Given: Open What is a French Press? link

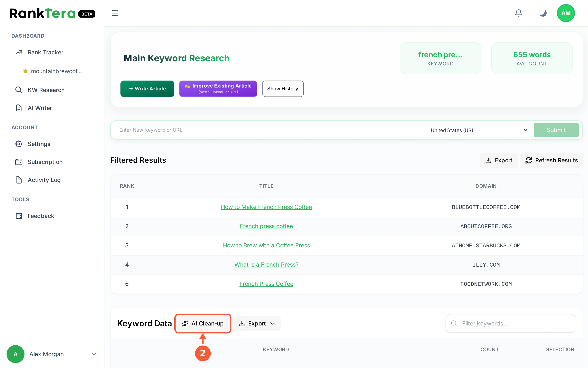Looking at the screenshot, I should coord(266,265).
